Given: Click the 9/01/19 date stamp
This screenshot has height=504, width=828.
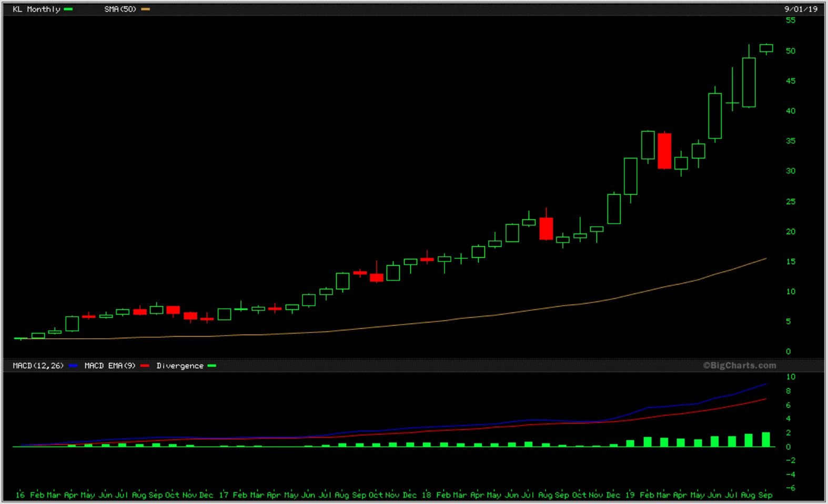Looking at the screenshot, I should (801, 9).
